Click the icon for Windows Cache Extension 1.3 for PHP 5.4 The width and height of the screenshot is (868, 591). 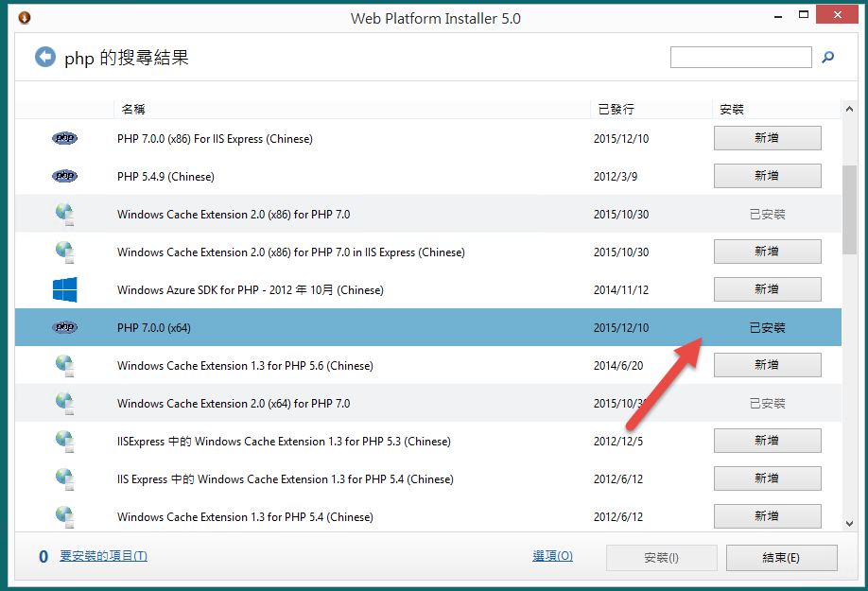[64, 516]
